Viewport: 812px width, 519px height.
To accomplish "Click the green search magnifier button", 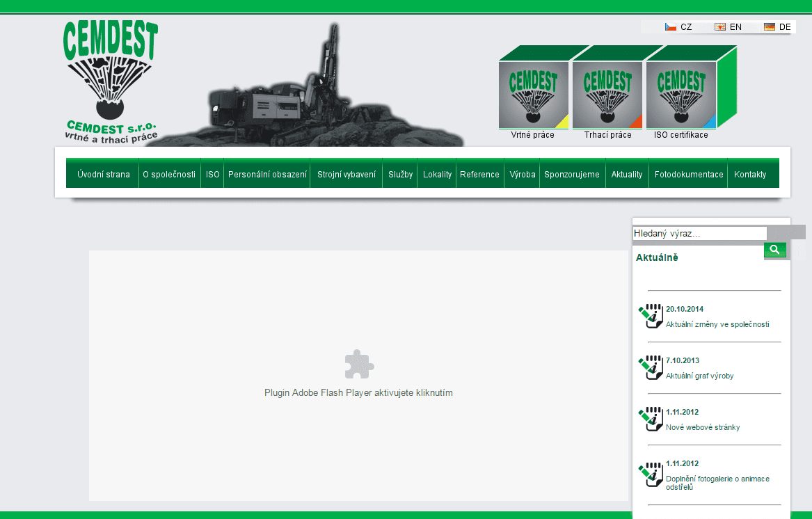I will tap(774, 250).
